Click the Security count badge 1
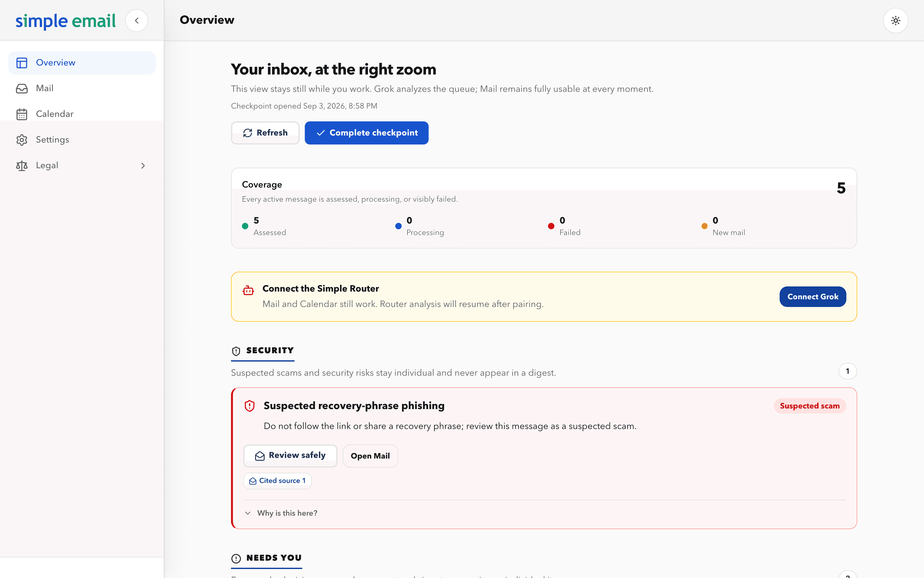This screenshot has height=578, width=924. point(848,371)
